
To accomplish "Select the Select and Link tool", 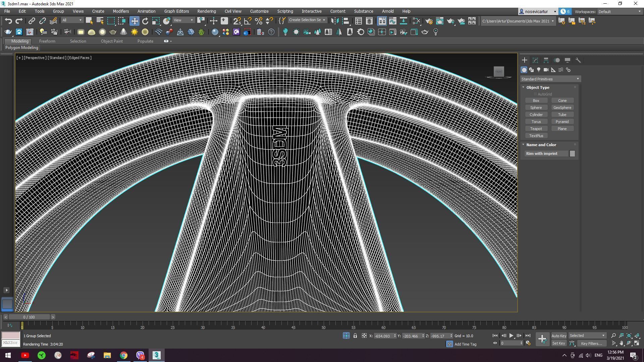I will (32, 21).
